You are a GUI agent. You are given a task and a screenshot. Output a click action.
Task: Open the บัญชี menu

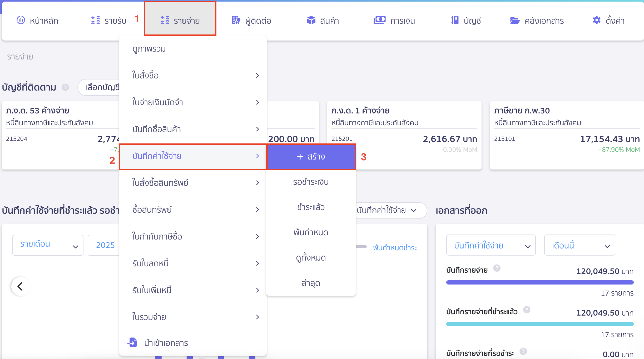pyautogui.click(x=466, y=20)
